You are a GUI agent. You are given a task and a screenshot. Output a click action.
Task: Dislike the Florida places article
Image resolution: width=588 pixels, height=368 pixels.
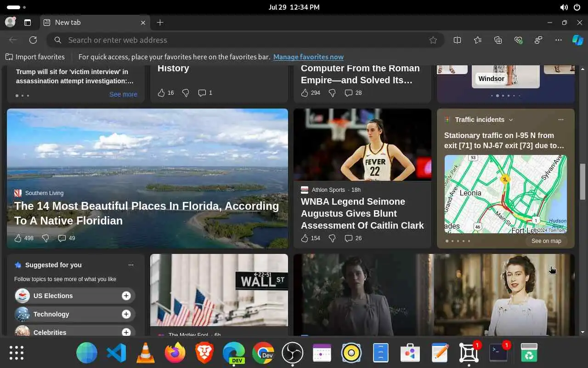point(45,238)
